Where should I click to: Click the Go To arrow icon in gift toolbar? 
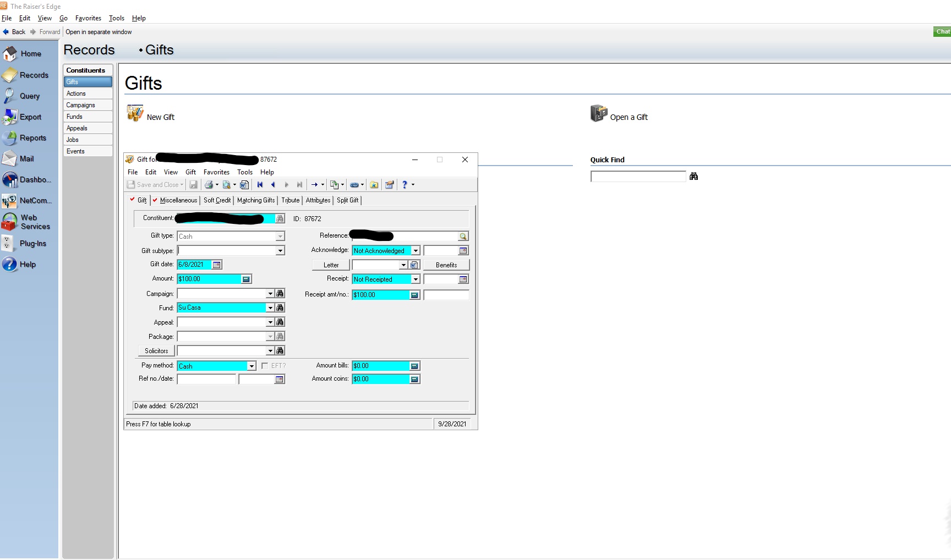pyautogui.click(x=314, y=185)
